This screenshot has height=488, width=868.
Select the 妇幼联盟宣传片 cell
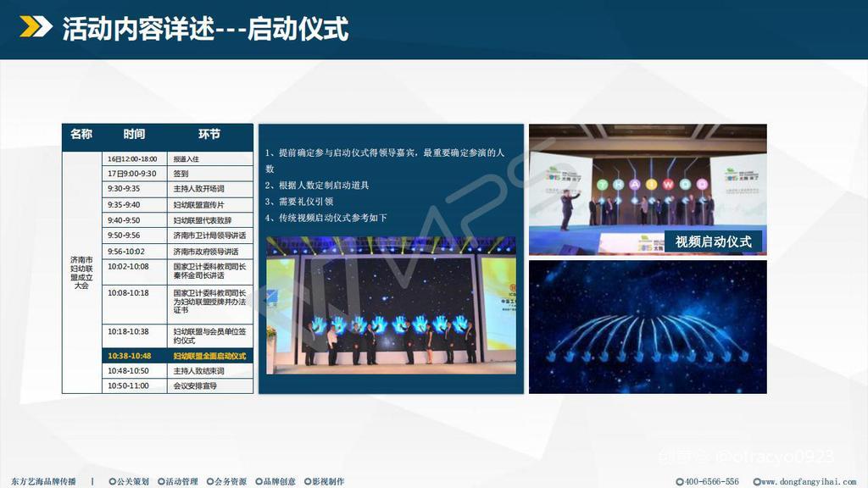click(x=210, y=205)
